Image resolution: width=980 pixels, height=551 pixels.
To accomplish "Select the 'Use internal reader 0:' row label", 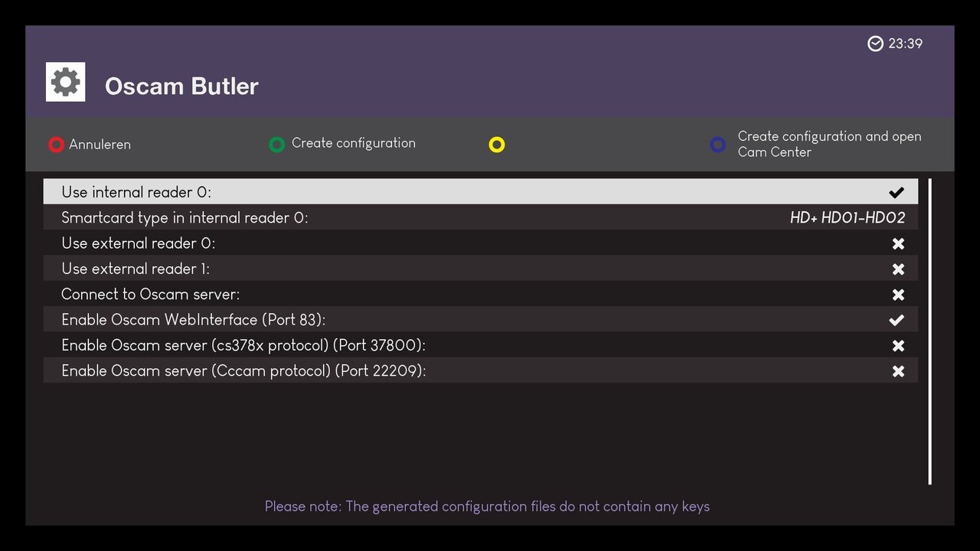I will pos(136,192).
